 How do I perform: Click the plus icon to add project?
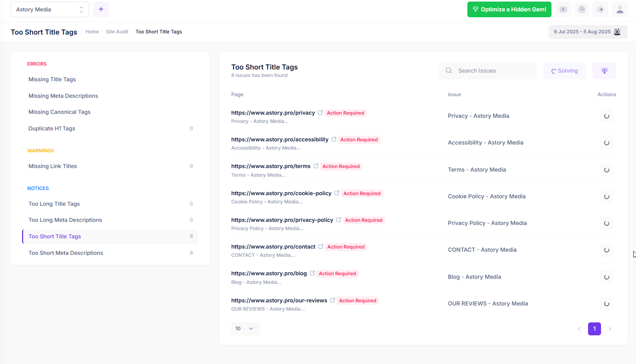pyautogui.click(x=101, y=9)
